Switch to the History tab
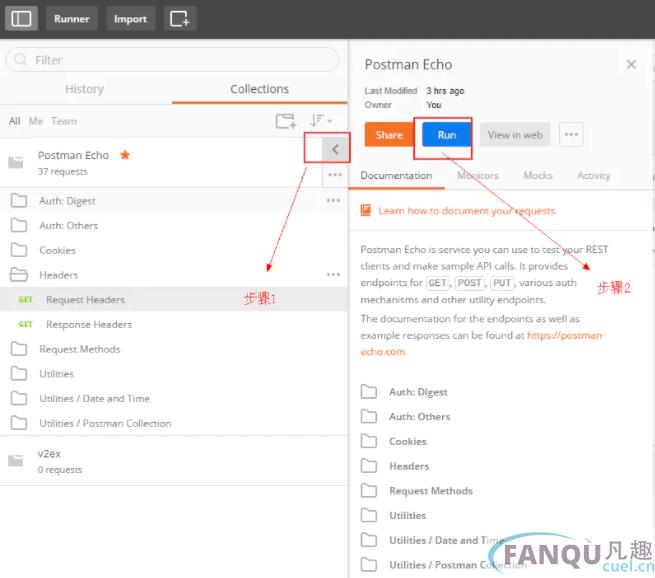This screenshot has height=578, width=655. click(x=84, y=89)
